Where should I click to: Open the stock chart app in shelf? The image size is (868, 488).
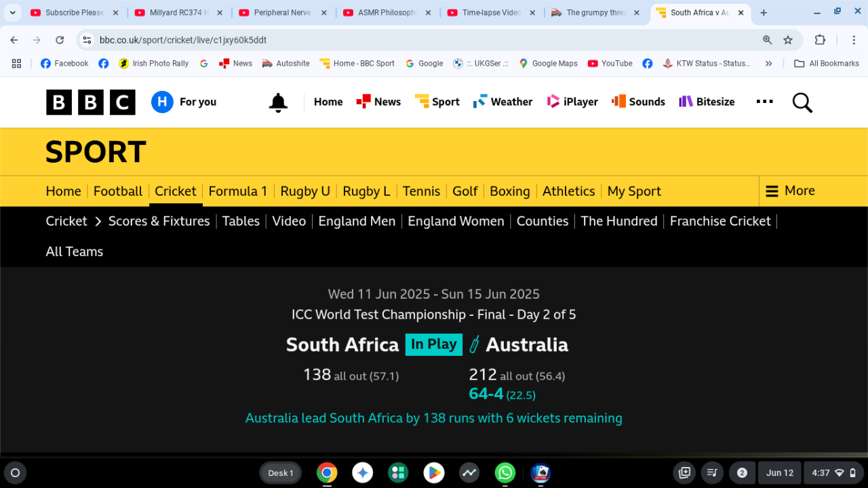(x=469, y=472)
